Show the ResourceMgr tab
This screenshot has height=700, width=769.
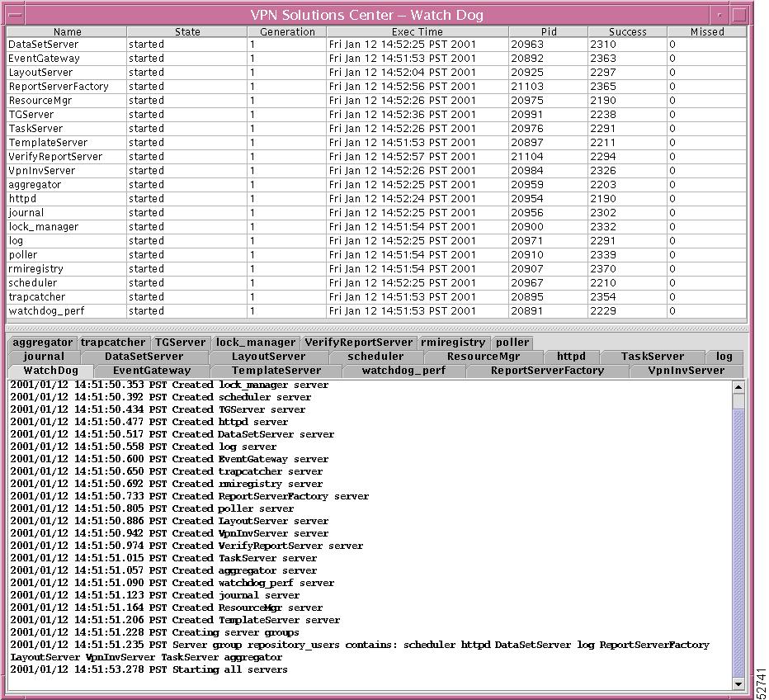483,357
